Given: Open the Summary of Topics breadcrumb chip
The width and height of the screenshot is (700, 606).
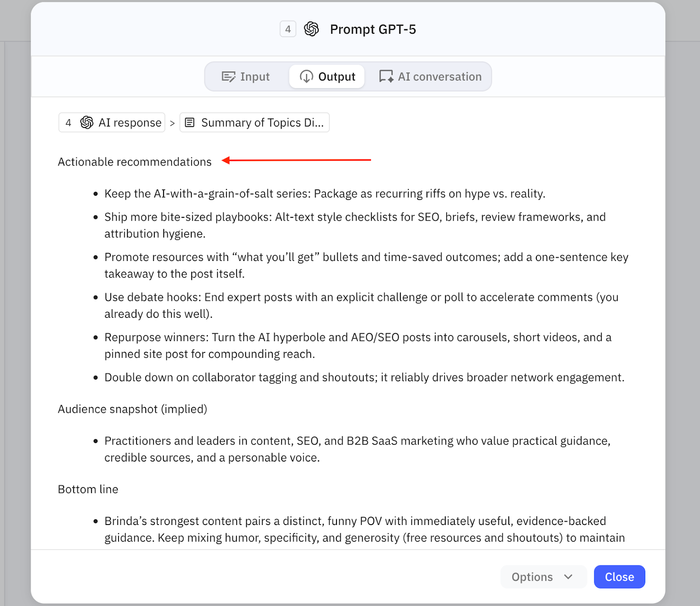Looking at the screenshot, I should (x=255, y=123).
